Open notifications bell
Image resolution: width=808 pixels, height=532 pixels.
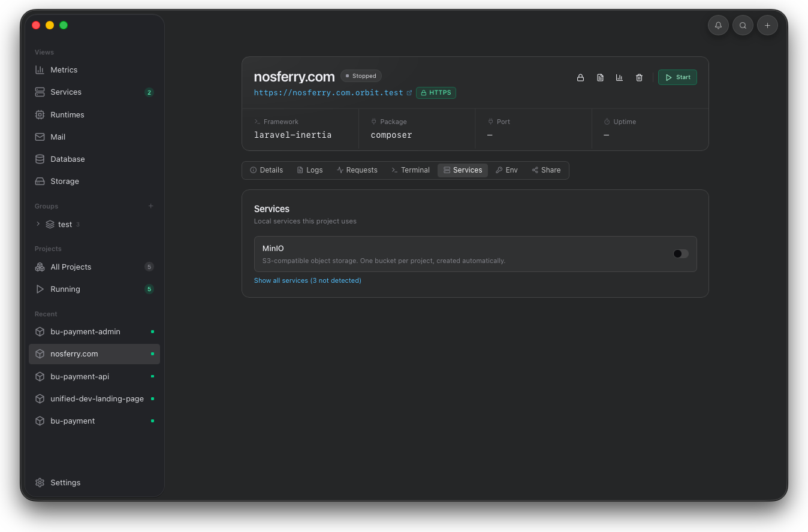(x=718, y=25)
